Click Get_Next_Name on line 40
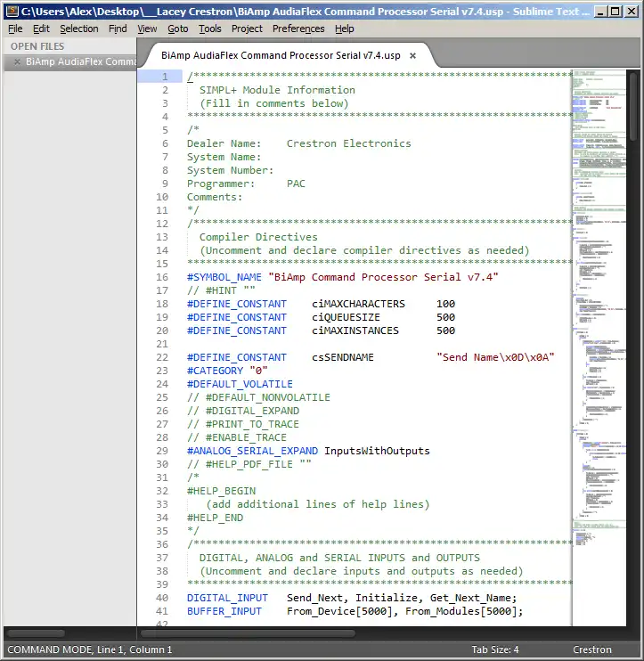 point(470,598)
